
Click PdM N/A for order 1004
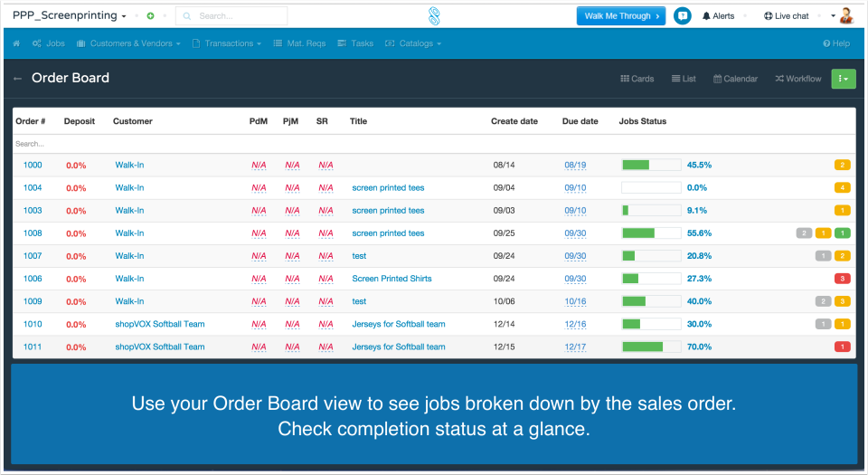pyautogui.click(x=259, y=187)
